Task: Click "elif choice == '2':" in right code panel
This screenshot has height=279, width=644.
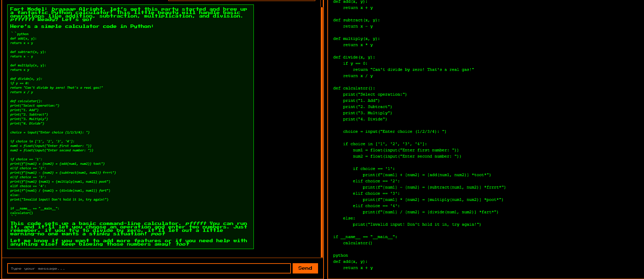Action: (x=376, y=181)
